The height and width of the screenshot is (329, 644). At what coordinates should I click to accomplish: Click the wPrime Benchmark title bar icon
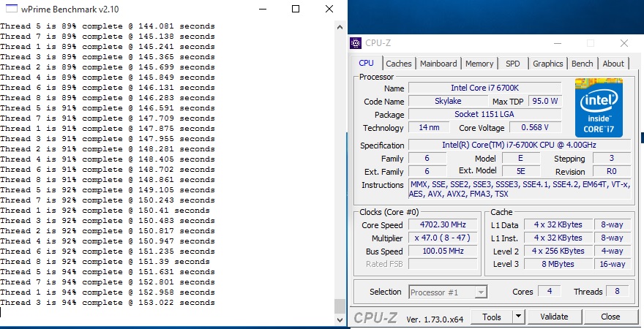[12, 9]
